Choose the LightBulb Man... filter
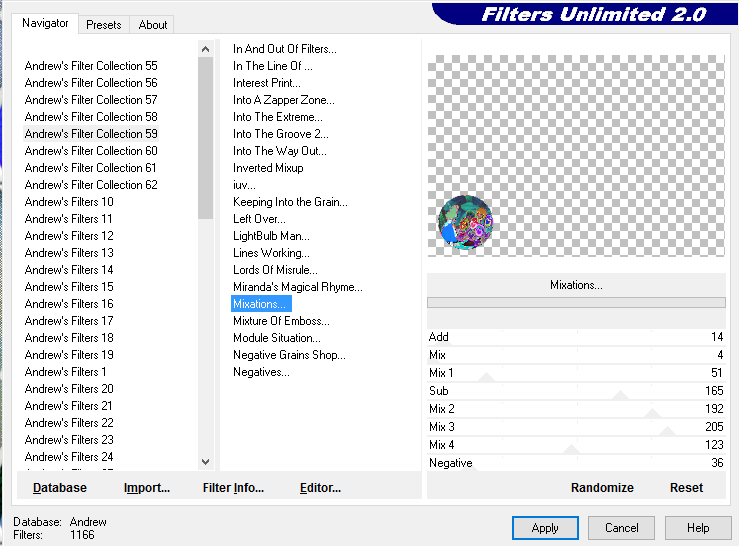 (x=271, y=236)
